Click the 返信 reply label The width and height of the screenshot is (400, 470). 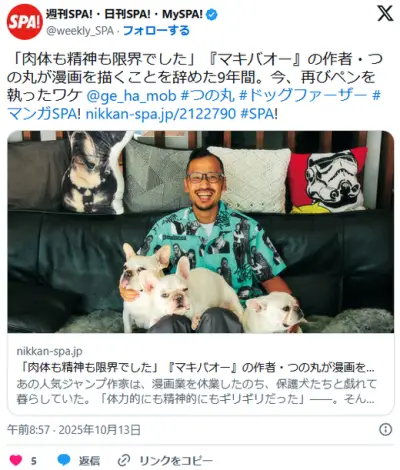[x=89, y=461]
